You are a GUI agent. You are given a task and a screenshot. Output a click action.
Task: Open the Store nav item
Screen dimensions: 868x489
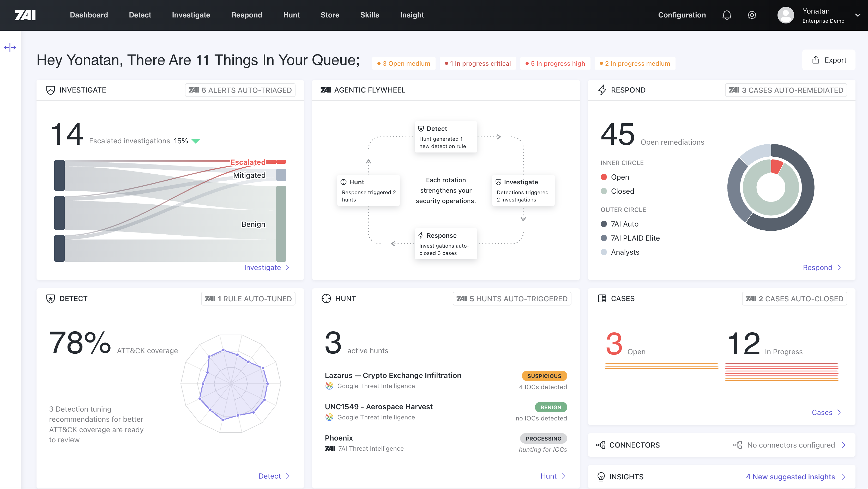(330, 15)
